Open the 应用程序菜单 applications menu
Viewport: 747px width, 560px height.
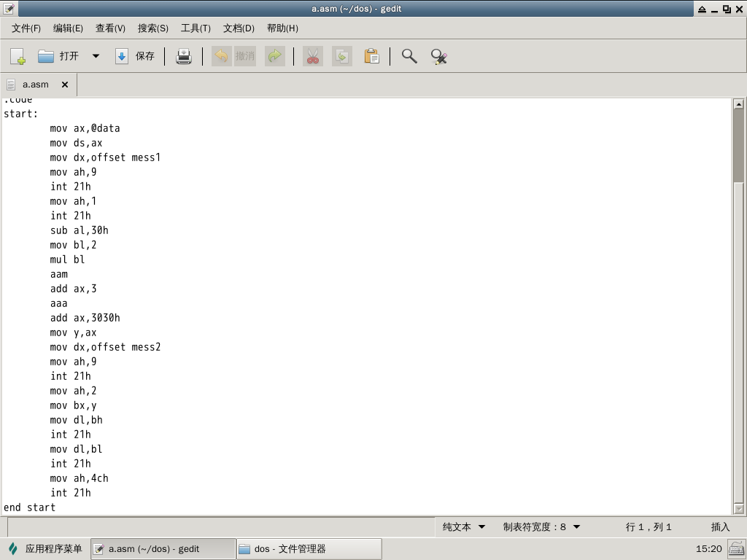(45, 549)
